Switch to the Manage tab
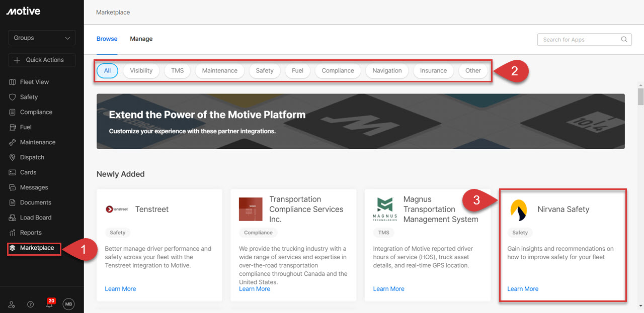Image resolution: width=644 pixels, height=313 pixels. coord(141,39)
